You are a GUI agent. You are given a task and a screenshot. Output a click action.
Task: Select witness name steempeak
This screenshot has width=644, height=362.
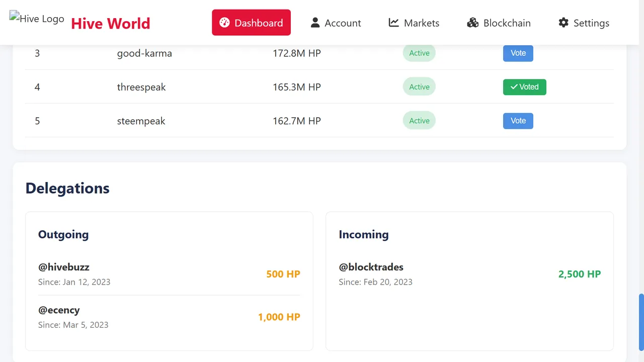(141, 121)
